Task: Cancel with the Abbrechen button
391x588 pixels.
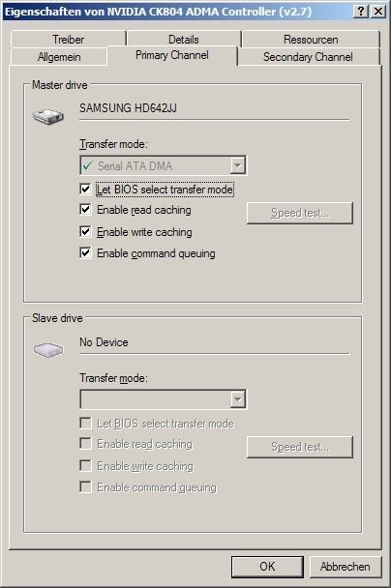Action: click(346, 567)
